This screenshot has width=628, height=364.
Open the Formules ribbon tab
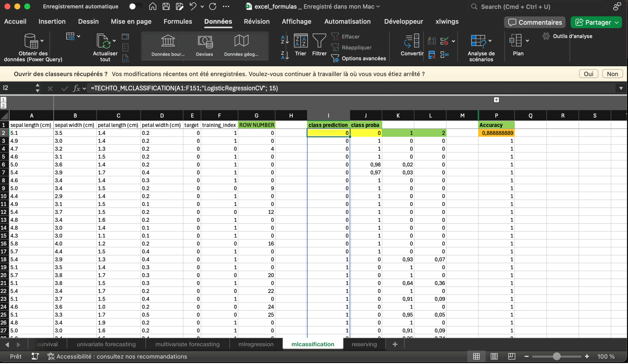point(178,22)
